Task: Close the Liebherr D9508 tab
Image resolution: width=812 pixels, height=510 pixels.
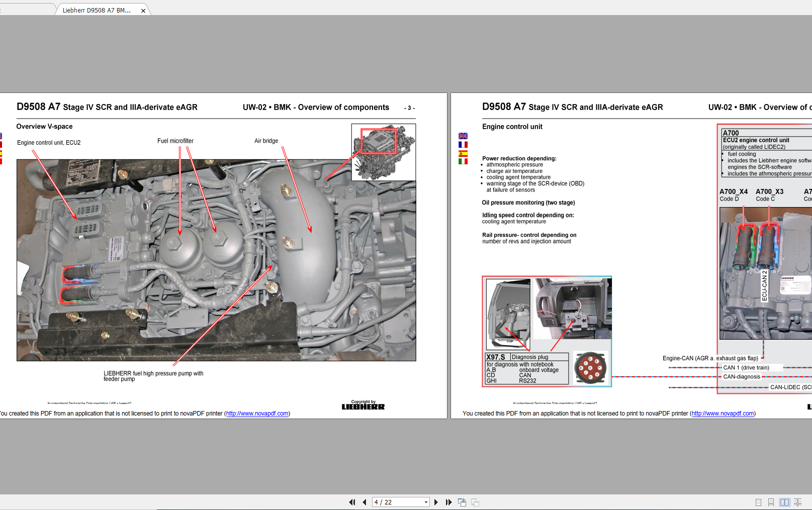Action: [143, 10]
